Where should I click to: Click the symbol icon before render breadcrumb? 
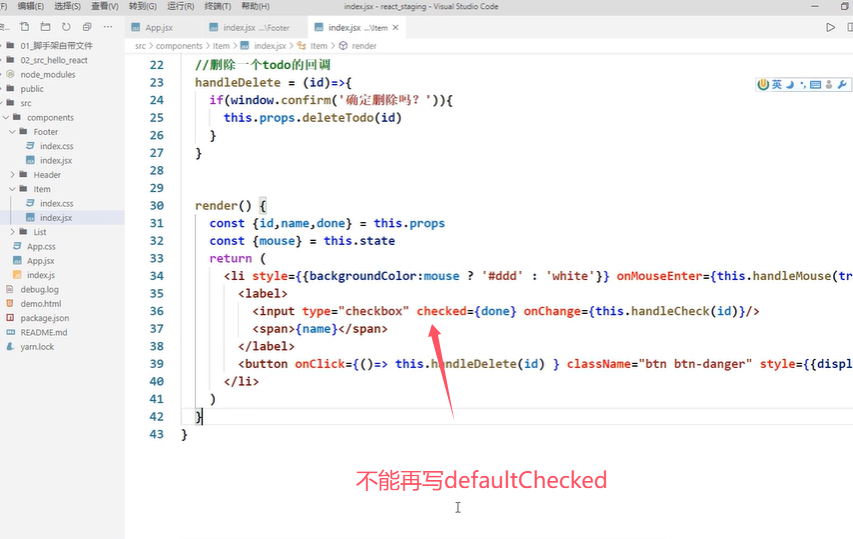[343, 46]
